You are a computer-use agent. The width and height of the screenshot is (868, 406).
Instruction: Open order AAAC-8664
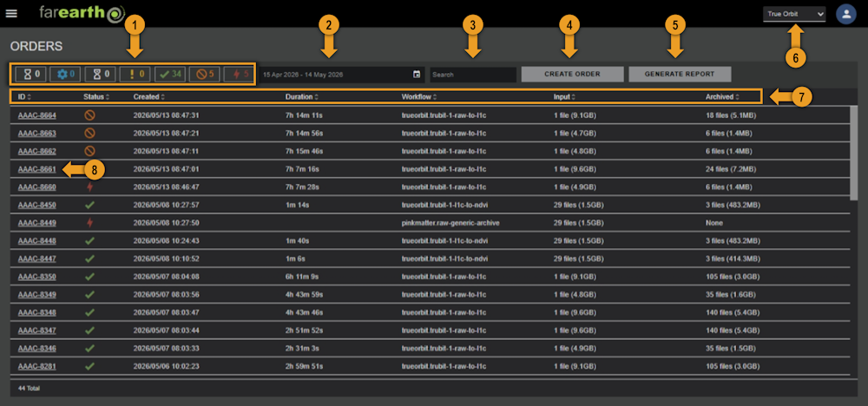[37, 115]
